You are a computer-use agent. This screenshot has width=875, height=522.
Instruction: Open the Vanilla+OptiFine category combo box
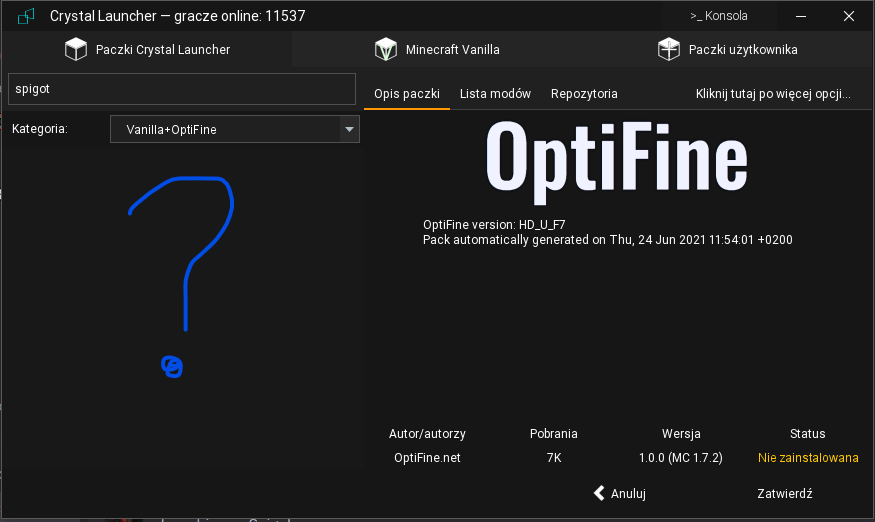pyautogui.click(x=234, y=129)
